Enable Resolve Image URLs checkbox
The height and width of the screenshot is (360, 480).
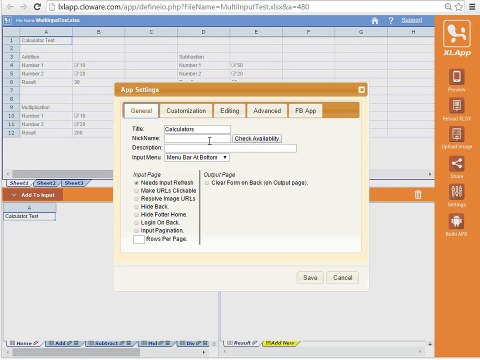click(x=136, y=199)
